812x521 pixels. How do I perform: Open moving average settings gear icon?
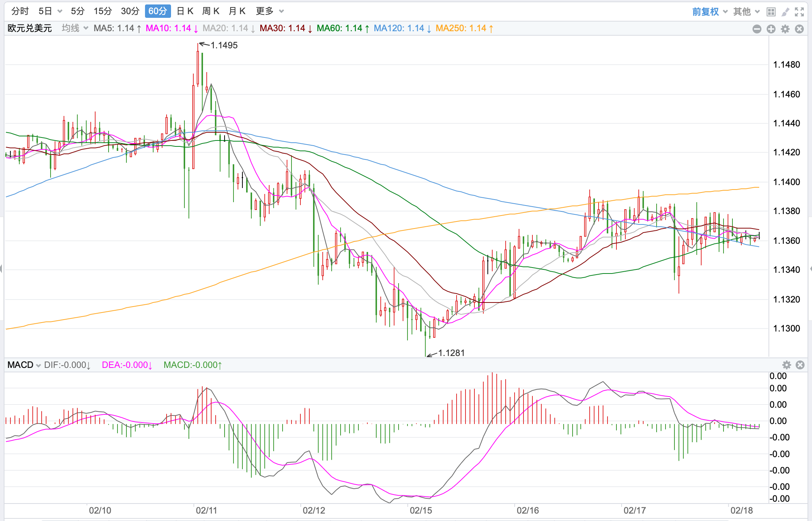point(785,29)
